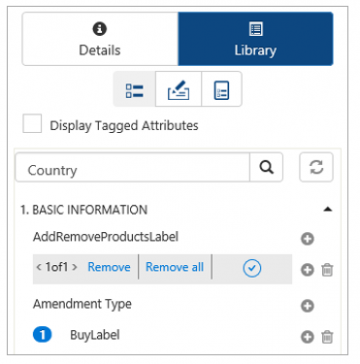Go to next tagged occurrence arrow
This screenshot has height=364, width=360.
point(74,267)
